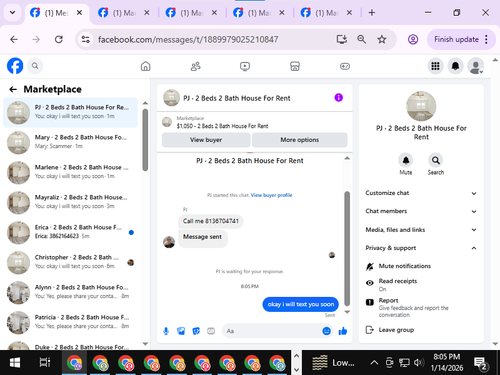
Task: Open Patricia 2 Beds 2 Bath conversation
Action: 70,322
